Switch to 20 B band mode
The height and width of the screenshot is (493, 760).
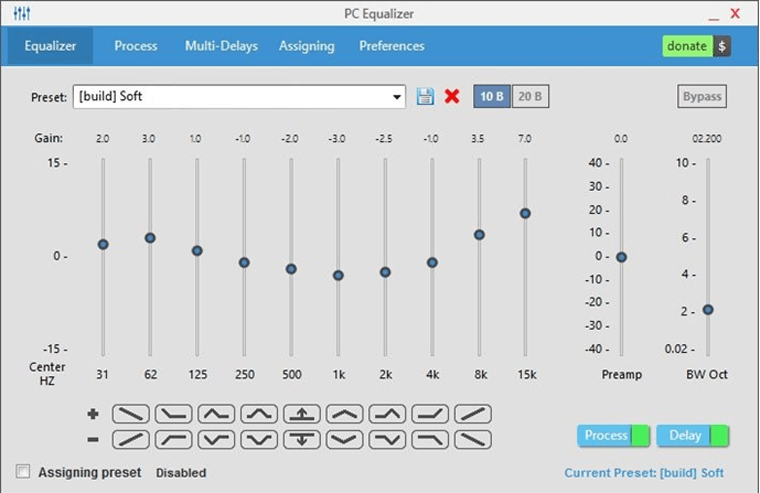[530, 97]
